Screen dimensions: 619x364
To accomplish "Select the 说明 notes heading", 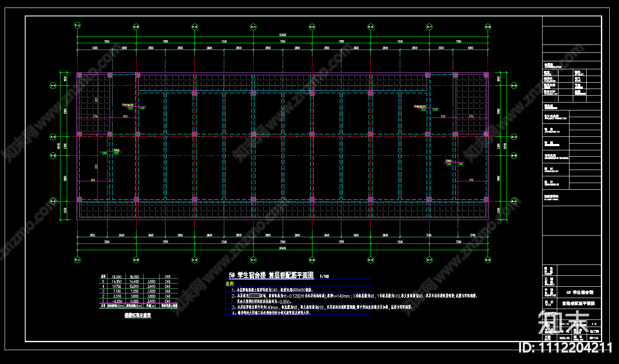I will click(230, 284).
